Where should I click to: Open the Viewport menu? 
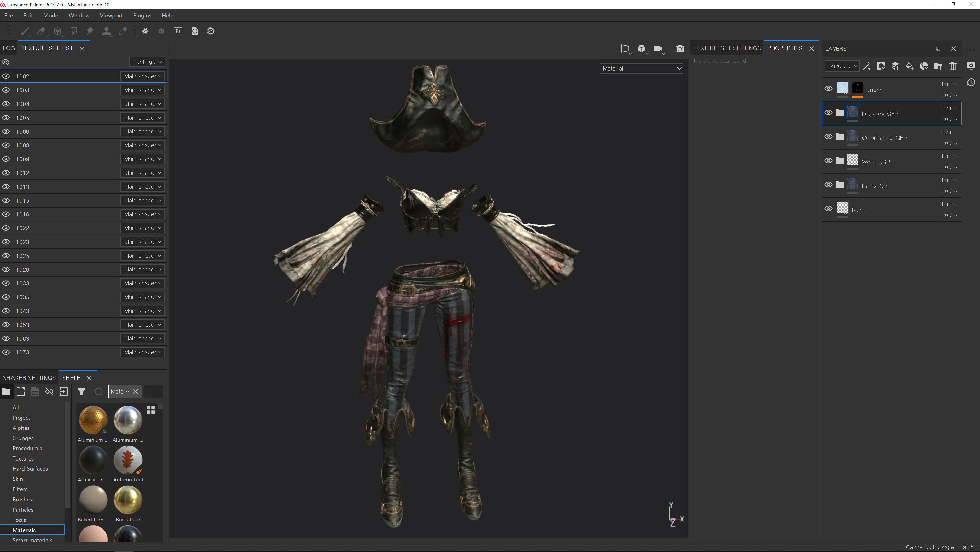(x=111, y=15)
